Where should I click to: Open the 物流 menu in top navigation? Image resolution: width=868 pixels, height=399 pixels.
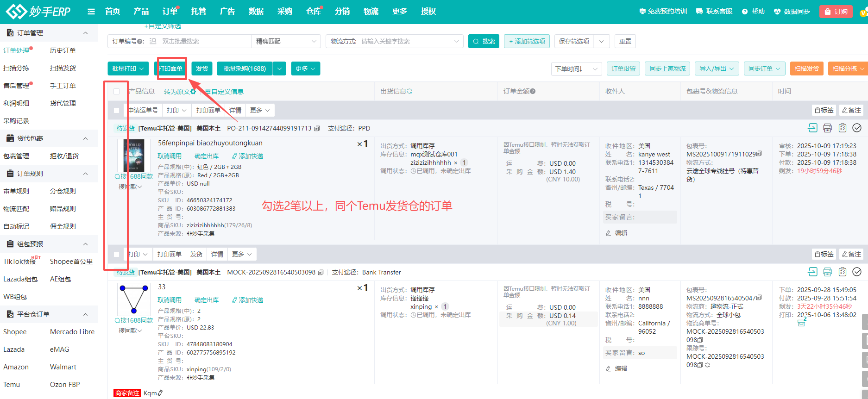point(371,12)
